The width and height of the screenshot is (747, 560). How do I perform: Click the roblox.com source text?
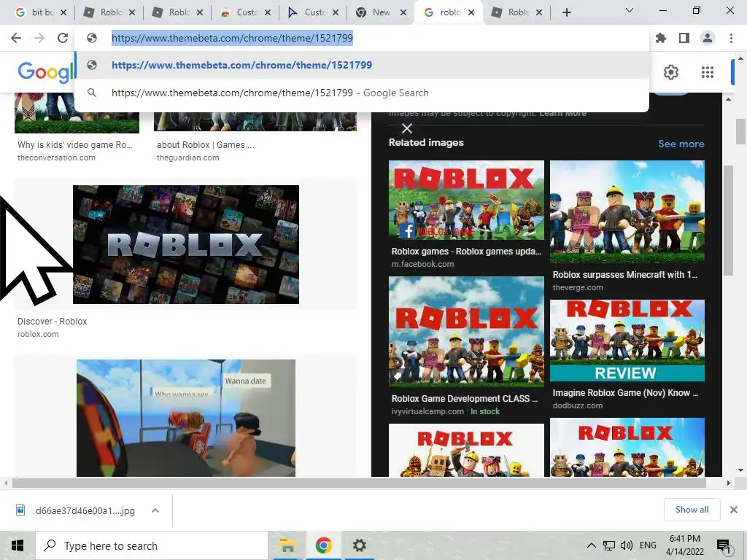coord(38,334)
